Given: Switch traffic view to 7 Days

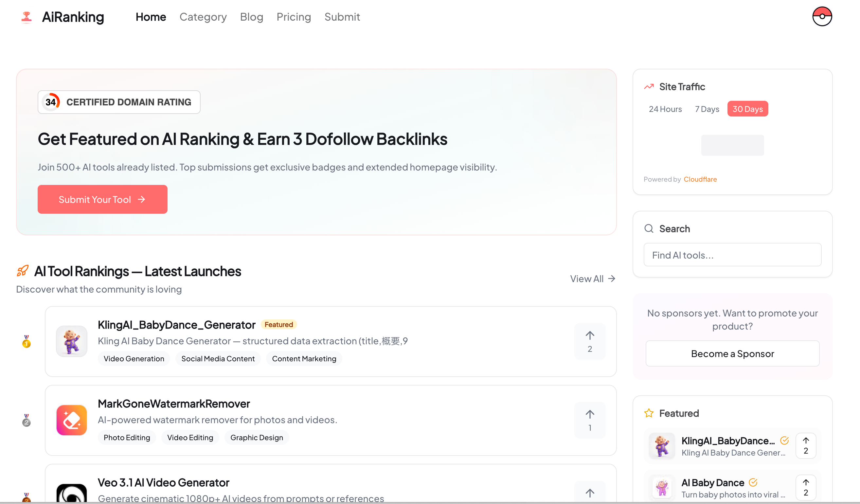Looking at the screenshot, I should [707, 109].
